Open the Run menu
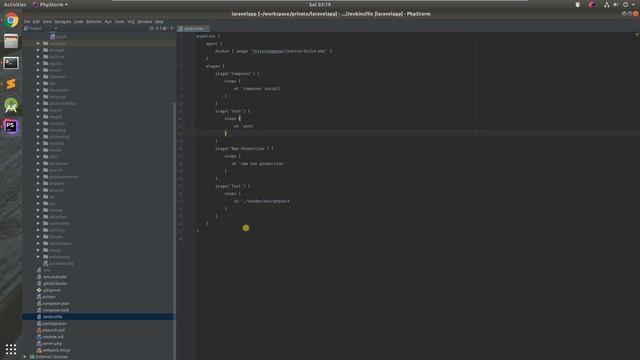The width and height of the screenshot is (640, 360). [x=108, y=22]
